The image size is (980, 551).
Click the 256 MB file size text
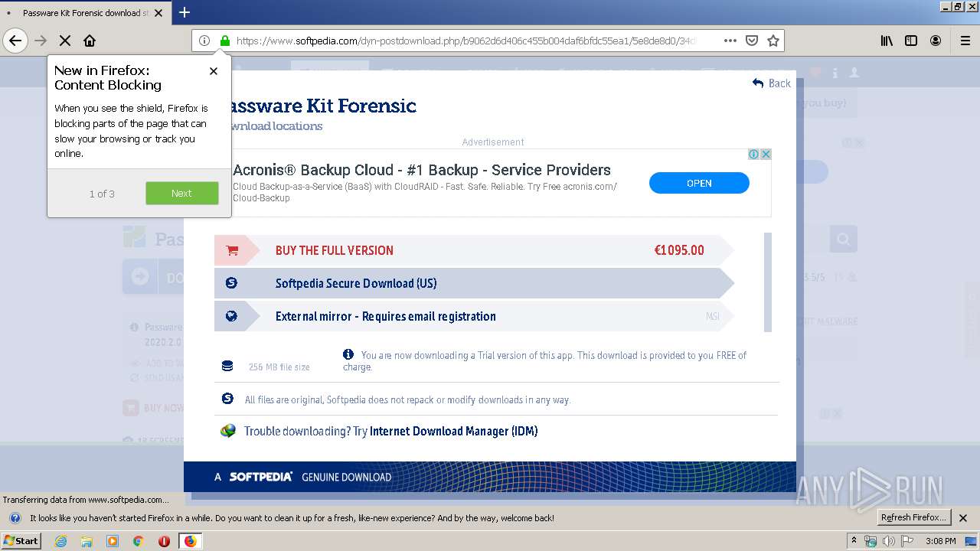point(279,367)
